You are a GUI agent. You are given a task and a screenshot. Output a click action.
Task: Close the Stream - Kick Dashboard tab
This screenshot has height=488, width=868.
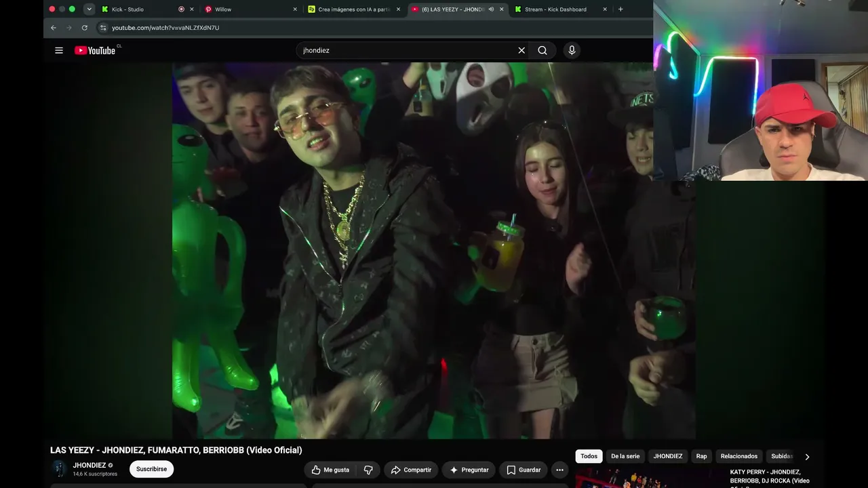tap(605, 9)
